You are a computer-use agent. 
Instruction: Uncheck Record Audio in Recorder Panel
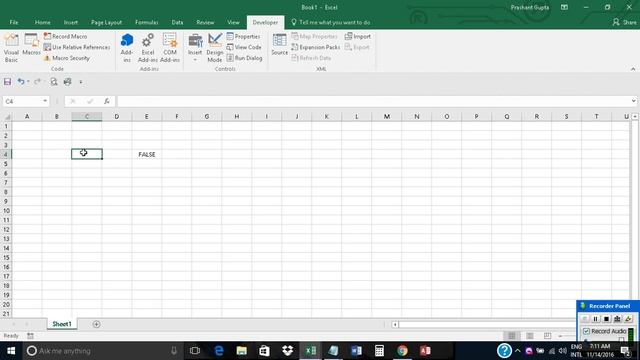pyautogui.click(x=587, y=331)
